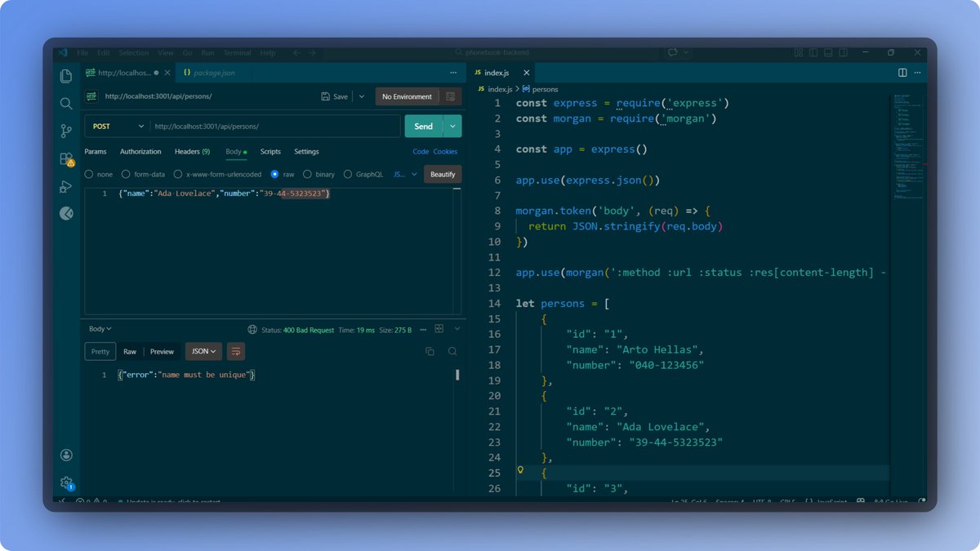Switch to the Scripts tab
This screenshot has height=551, width=980.
[270, 152]
